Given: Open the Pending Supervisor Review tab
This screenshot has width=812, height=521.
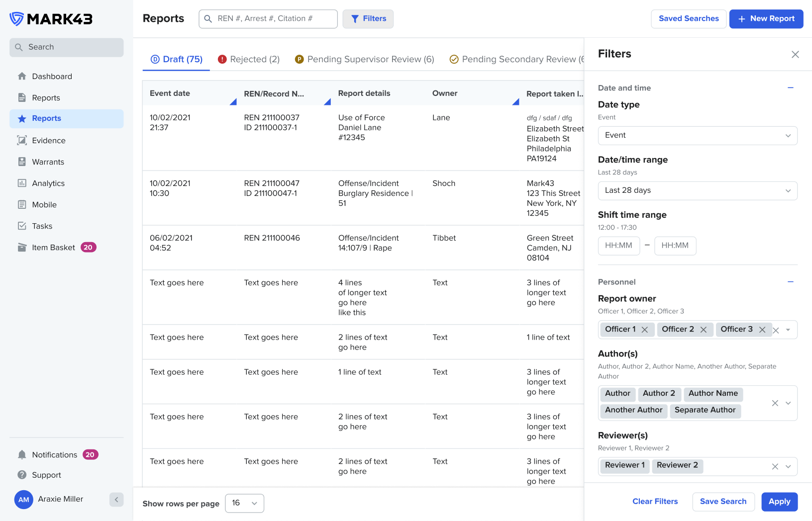Looking at the screenshot, I should [x=365, y=60].
